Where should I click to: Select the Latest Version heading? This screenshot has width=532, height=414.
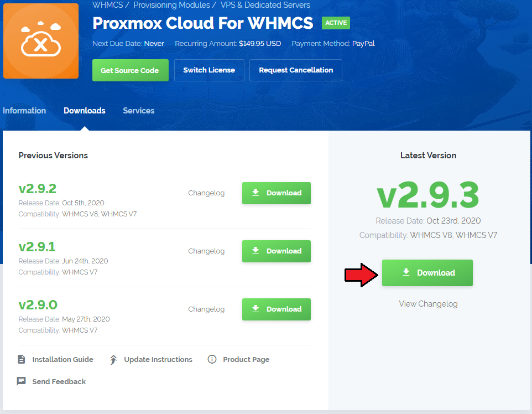click(x=428, y=156)
